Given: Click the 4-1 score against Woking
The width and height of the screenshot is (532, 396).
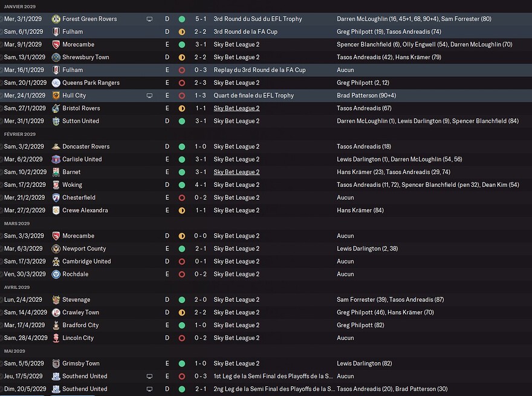Looking at the screenshot, I should (200, 185).
